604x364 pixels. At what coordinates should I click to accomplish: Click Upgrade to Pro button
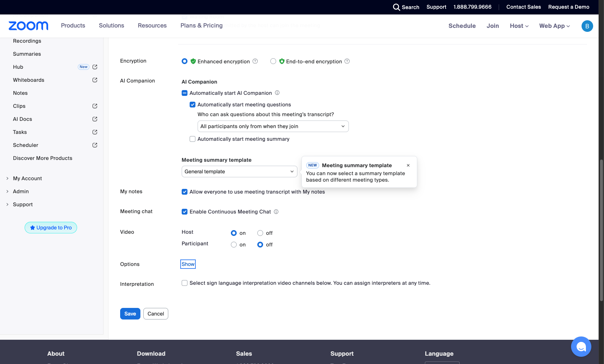(51, 228)
